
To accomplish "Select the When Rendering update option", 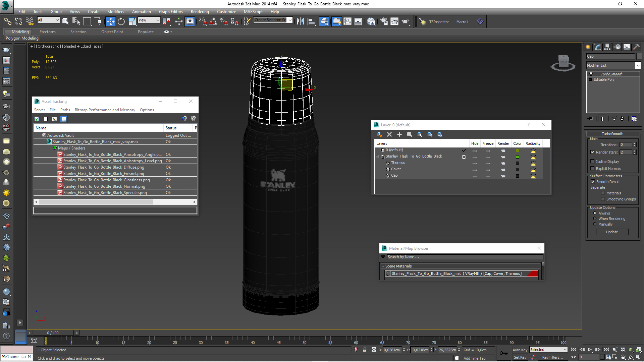I will pos(595,219).
